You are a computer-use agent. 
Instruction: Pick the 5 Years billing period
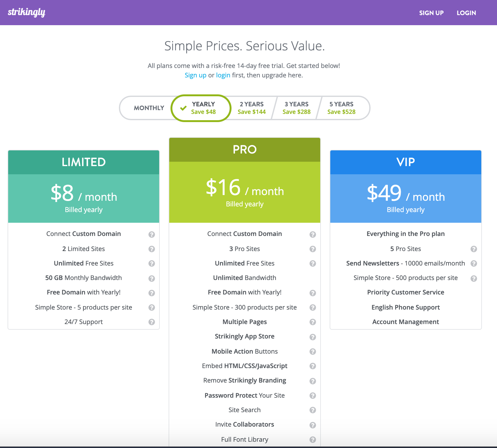click(341, 108)
